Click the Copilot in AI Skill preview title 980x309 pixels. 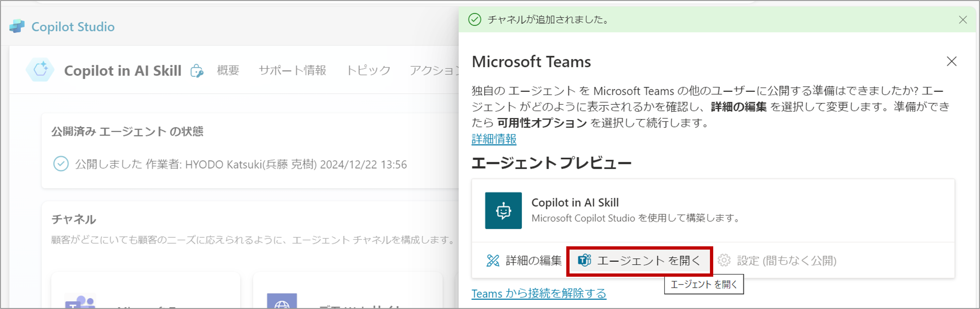574,202
